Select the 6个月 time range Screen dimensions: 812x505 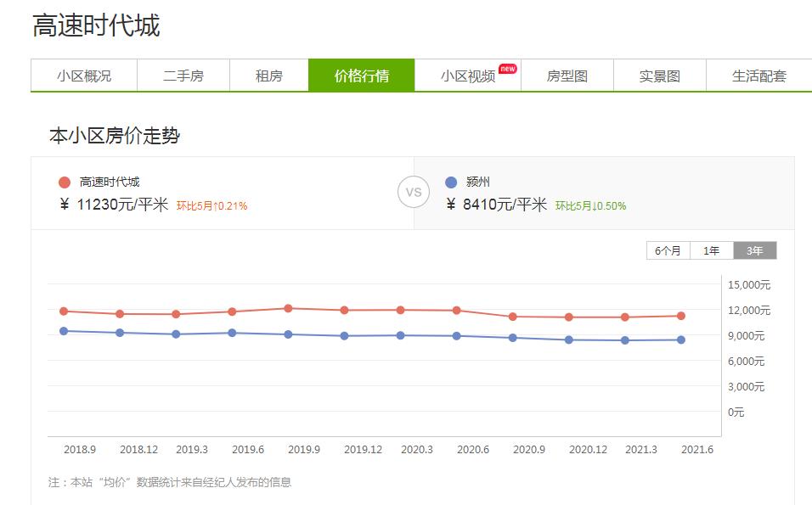(667, 250)
